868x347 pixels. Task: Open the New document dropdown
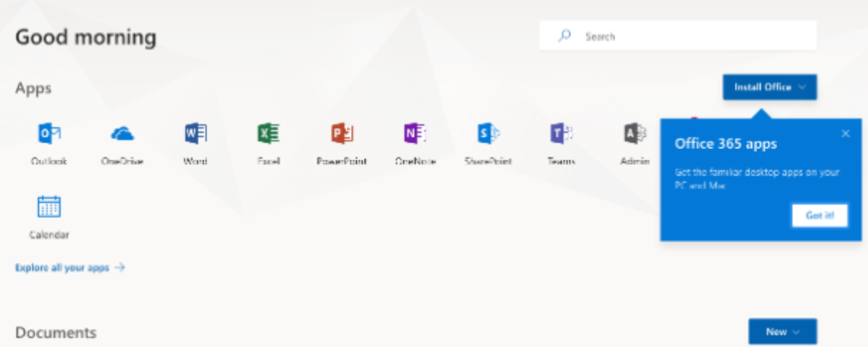[782, 331]
